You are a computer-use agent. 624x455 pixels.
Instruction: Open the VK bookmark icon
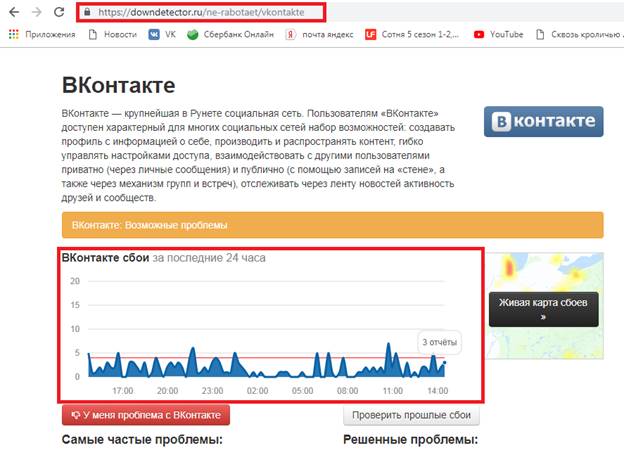154,35
